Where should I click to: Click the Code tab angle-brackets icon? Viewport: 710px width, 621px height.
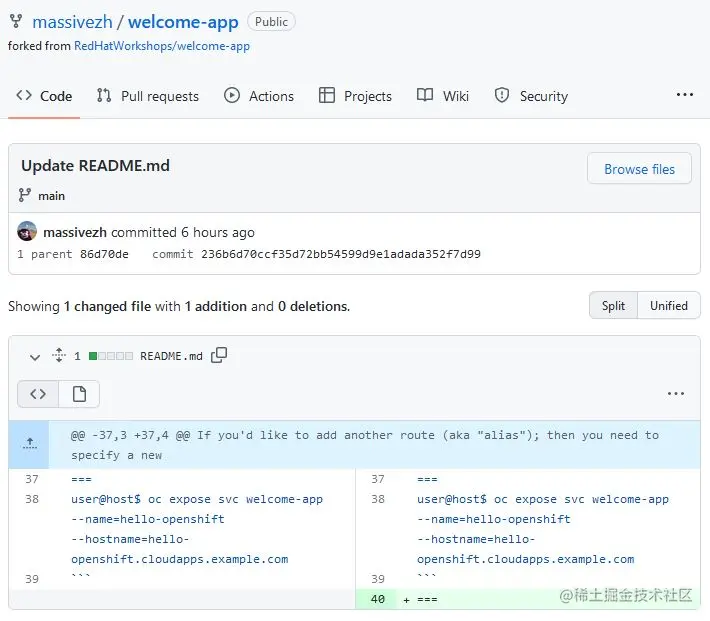[x=24, y=95]
